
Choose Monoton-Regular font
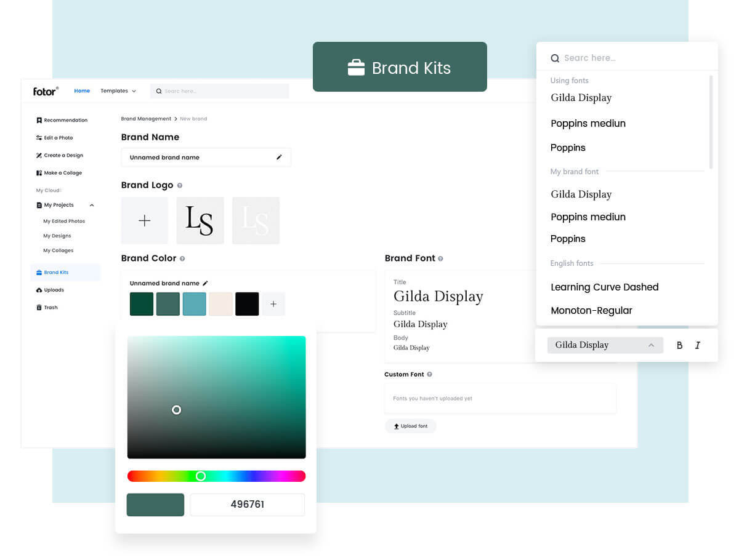coord(591,311)
